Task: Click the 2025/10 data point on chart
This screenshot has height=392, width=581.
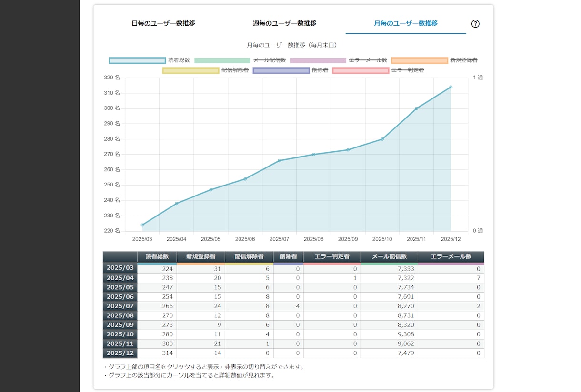Action: coord(382,139)
